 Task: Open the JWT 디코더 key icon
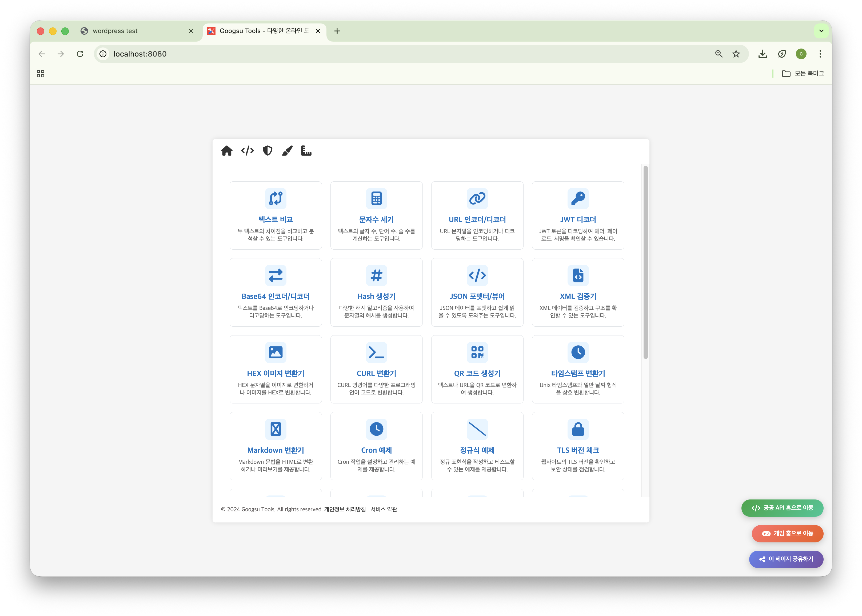tap(578, 198)
